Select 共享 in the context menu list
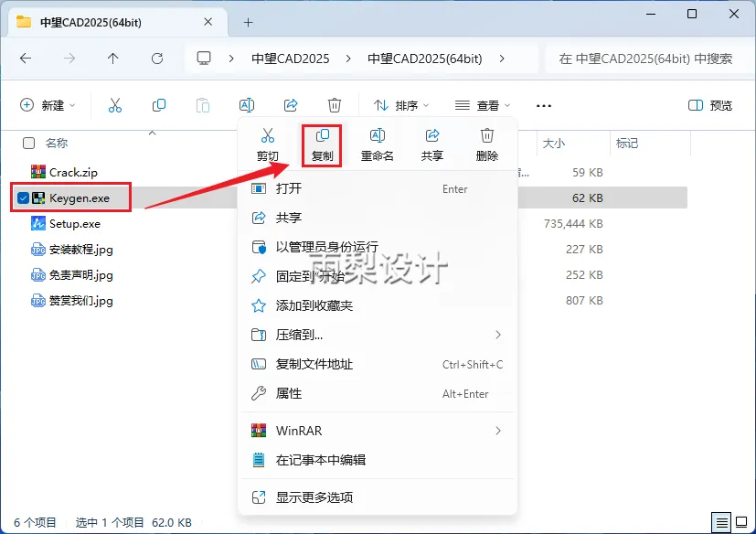Screen dimensions: 756x534 point(378,218)
